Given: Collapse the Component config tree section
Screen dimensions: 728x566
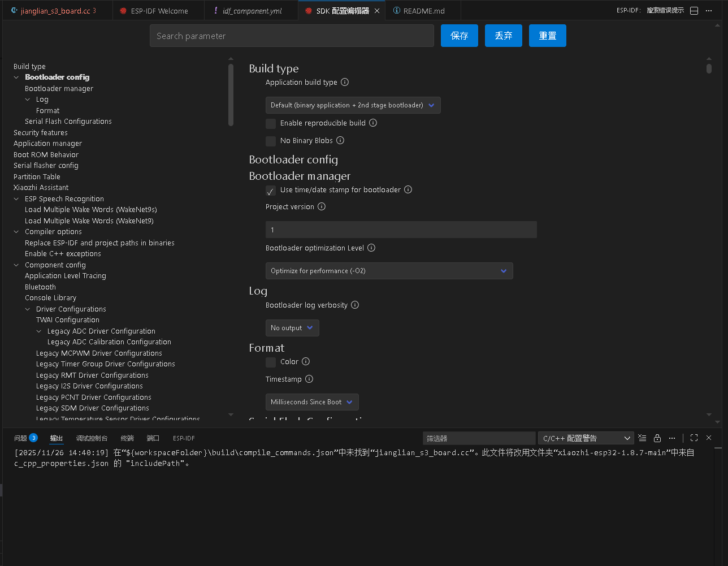Looking at the screenshot, I should point(15,265).
